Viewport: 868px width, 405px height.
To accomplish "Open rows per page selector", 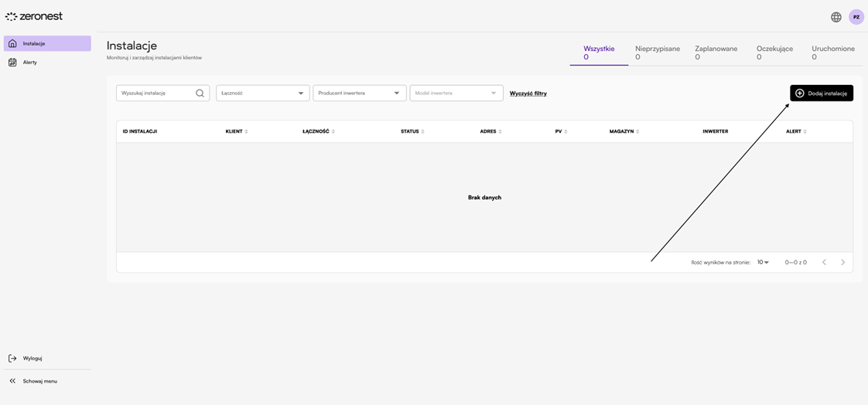I will [763, 263].
